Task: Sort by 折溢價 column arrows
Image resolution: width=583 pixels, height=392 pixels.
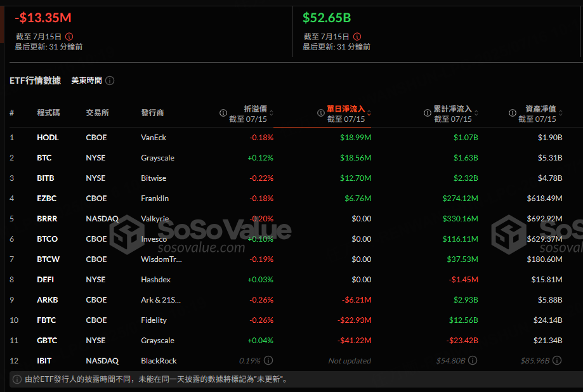Action: (272, 113)
